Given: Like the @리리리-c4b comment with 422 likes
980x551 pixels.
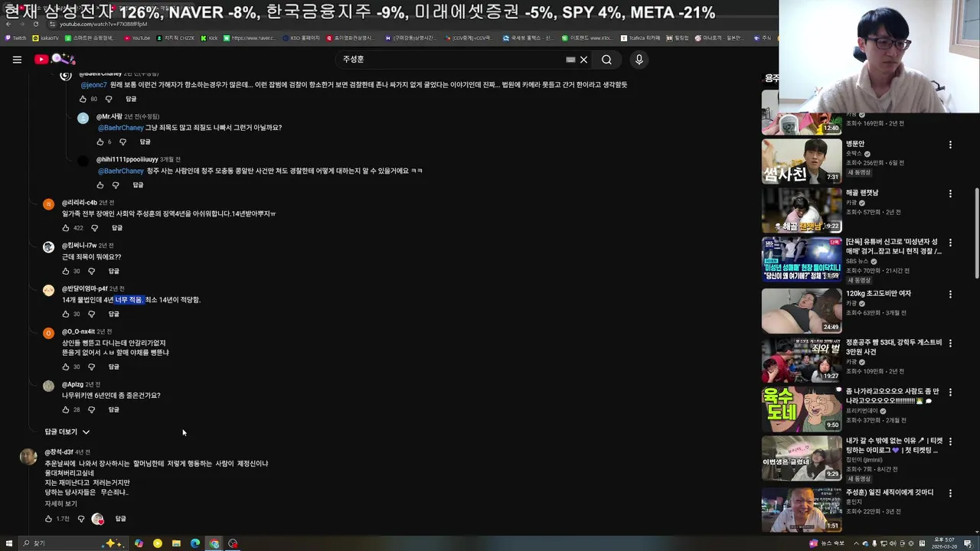Looking at the screenshot, I should (66, 228).
